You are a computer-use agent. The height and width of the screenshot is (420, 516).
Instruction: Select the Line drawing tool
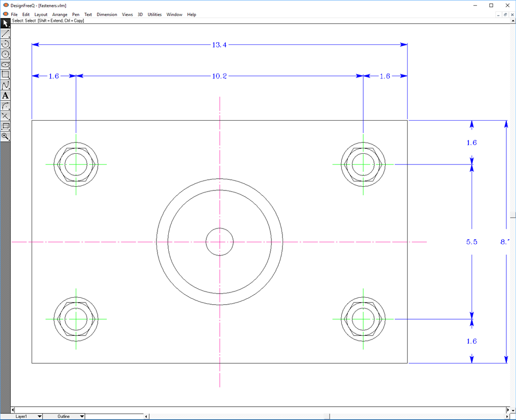pos(6,34)
